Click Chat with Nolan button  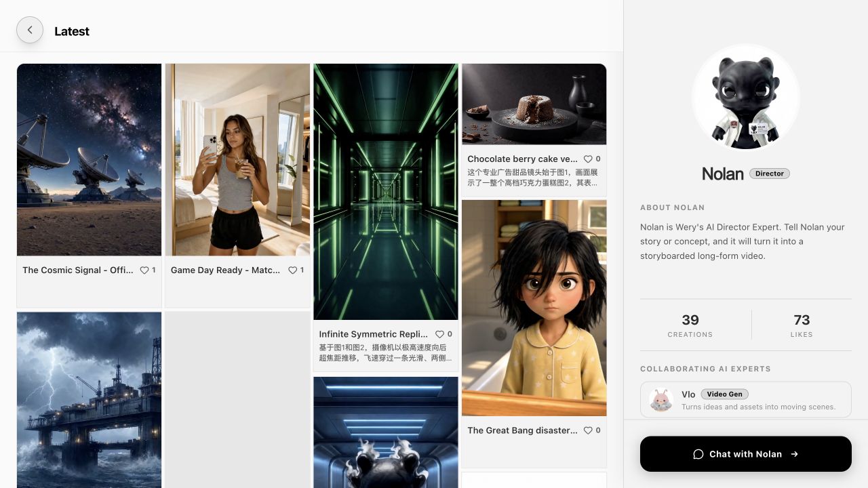click(x=746, y=454)
